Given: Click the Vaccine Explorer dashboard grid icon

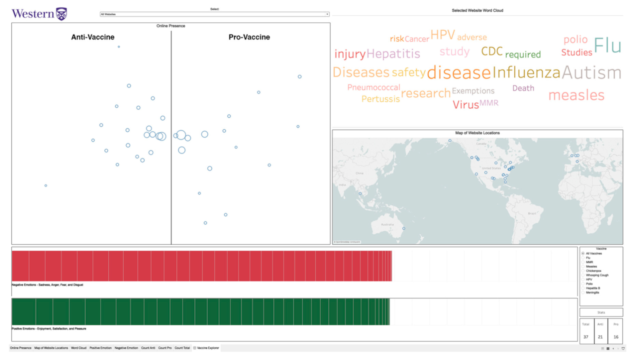Looking at the screenshot, I should click(x=195, y=348).
